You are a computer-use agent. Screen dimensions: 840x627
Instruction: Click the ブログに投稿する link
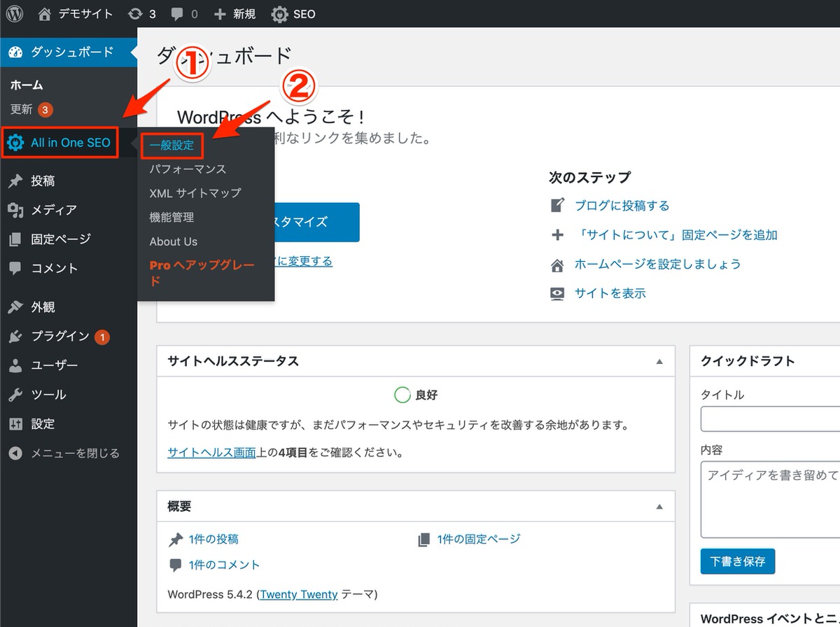(622, 206)
